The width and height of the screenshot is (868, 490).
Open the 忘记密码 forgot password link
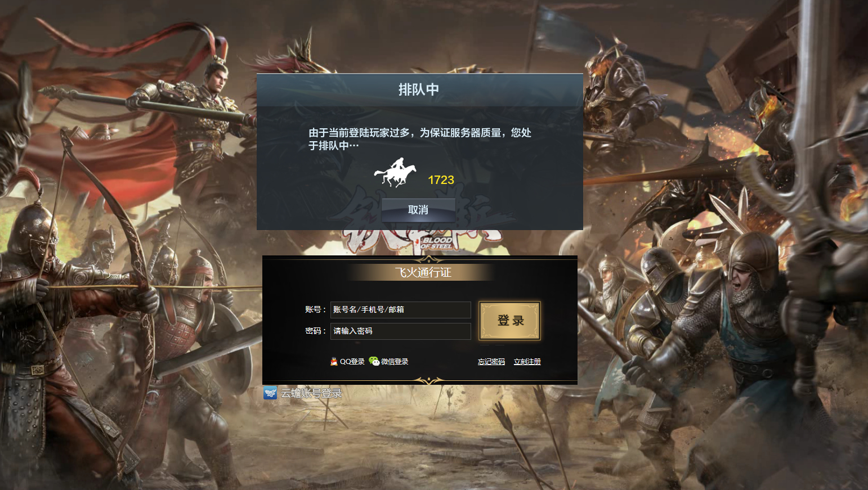coord(491,362)
